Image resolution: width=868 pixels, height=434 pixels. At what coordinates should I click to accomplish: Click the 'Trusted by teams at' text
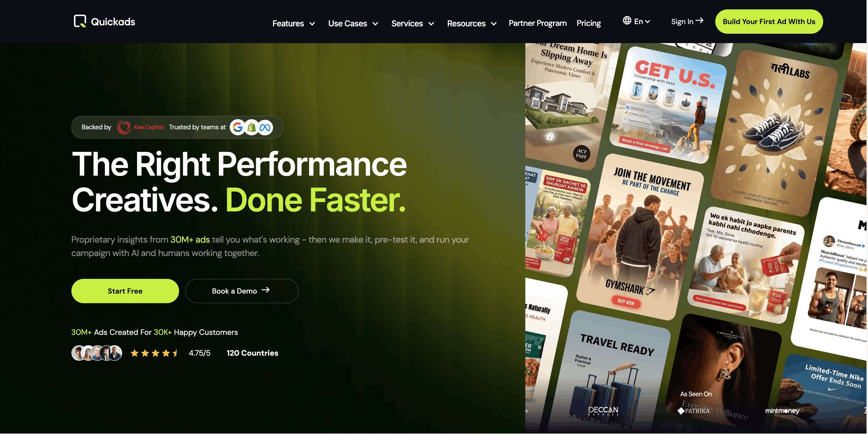pos(197,127)
